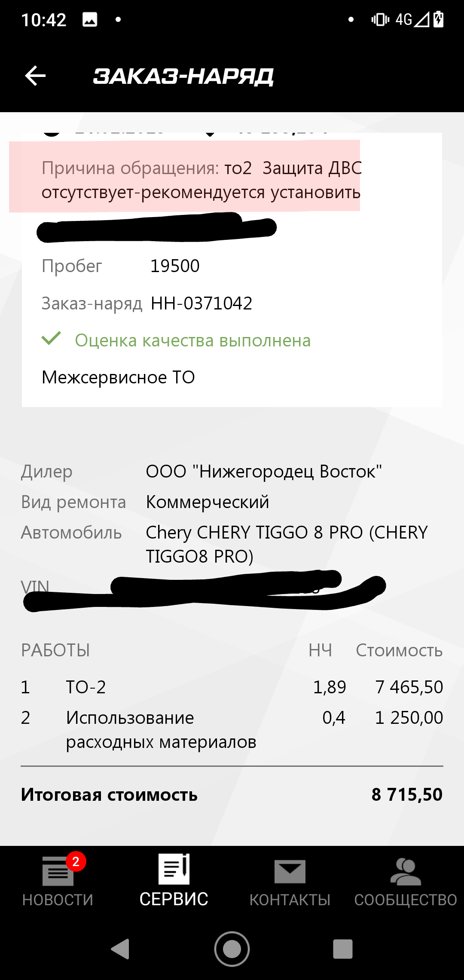Tap the back arrow in header
Image resolution: width=464 pixels, height=980 pixels.
(35, 76)
